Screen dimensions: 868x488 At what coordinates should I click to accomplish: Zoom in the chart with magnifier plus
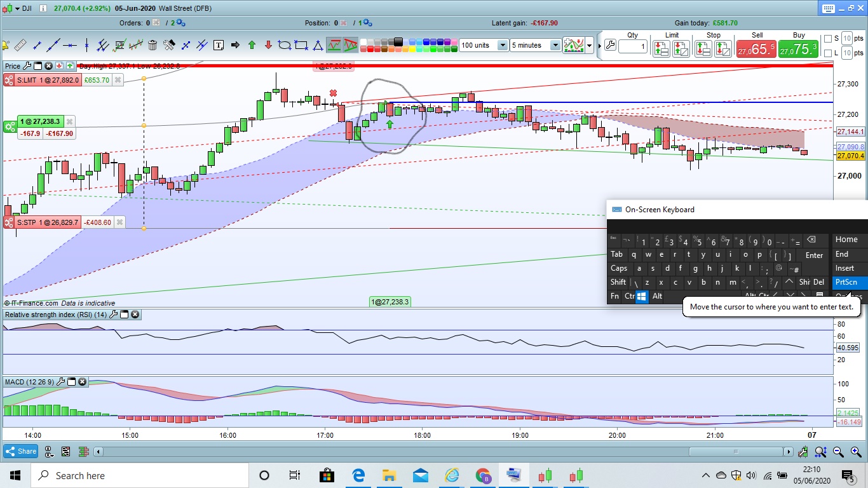(x=855, y=452)
